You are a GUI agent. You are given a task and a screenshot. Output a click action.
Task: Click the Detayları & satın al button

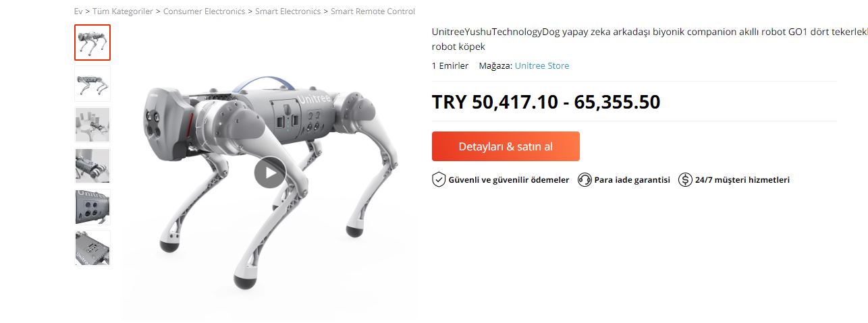506,146
